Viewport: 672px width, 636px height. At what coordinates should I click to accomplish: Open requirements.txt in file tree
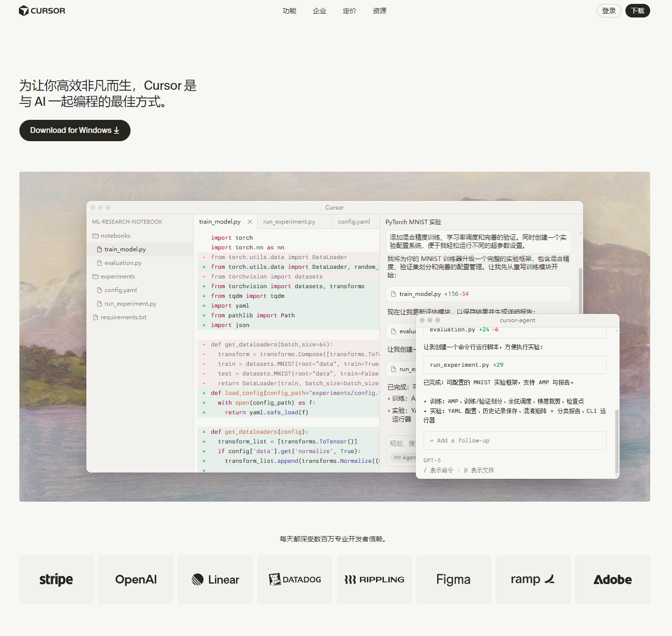coord(123,317)
